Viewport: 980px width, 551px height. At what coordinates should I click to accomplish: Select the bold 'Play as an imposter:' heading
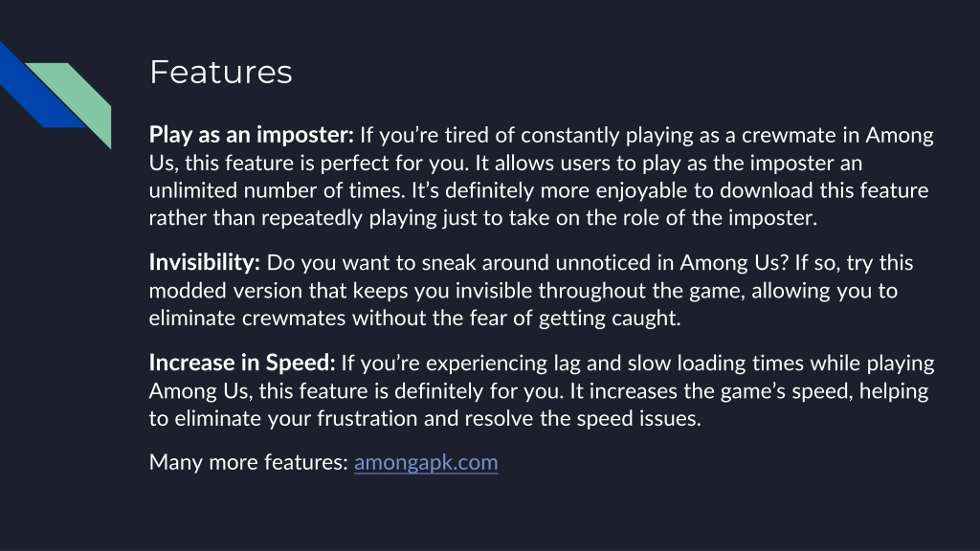point(252,136)
